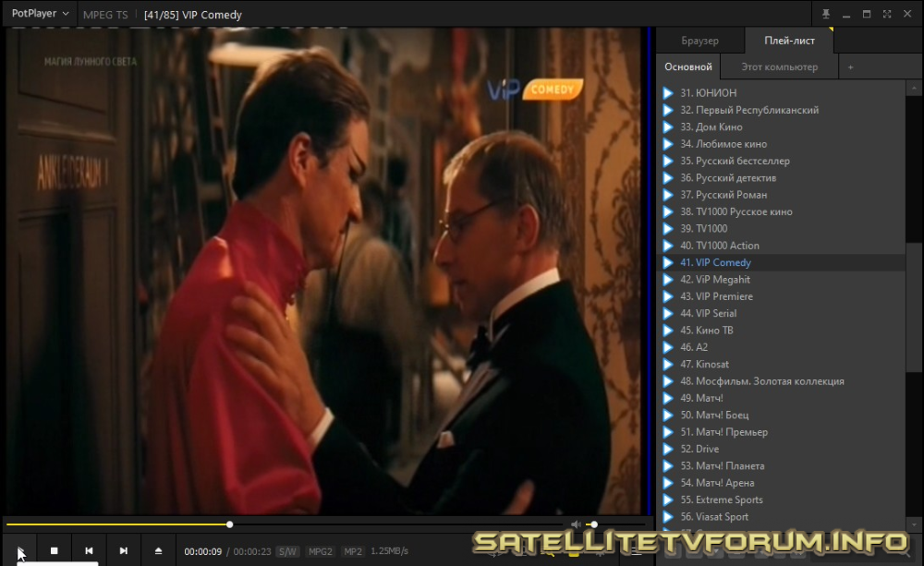The height and width of the screenshot is (566, 924).
Task: Pin the player window on top
Action: pyautogui.click(x=825, y=14)
